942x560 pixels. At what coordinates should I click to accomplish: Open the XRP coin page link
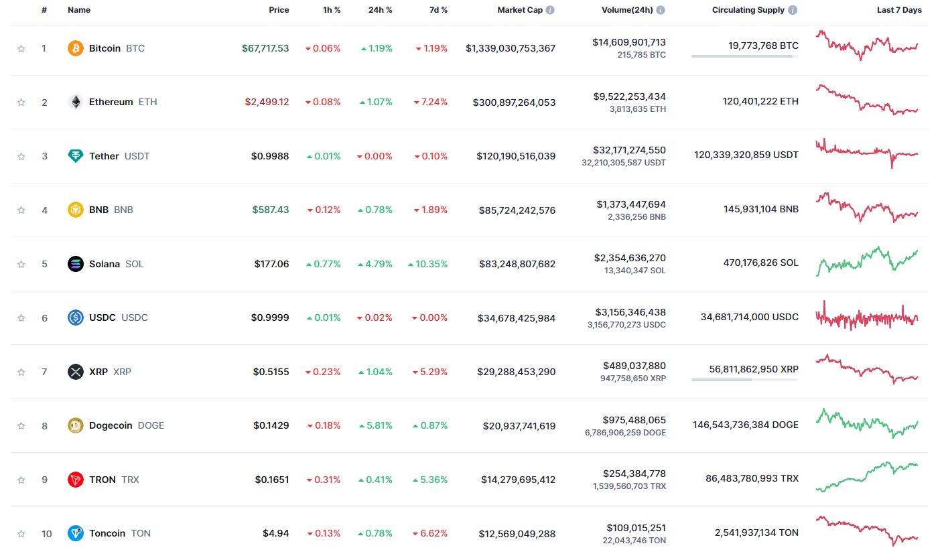click(110, 372)
